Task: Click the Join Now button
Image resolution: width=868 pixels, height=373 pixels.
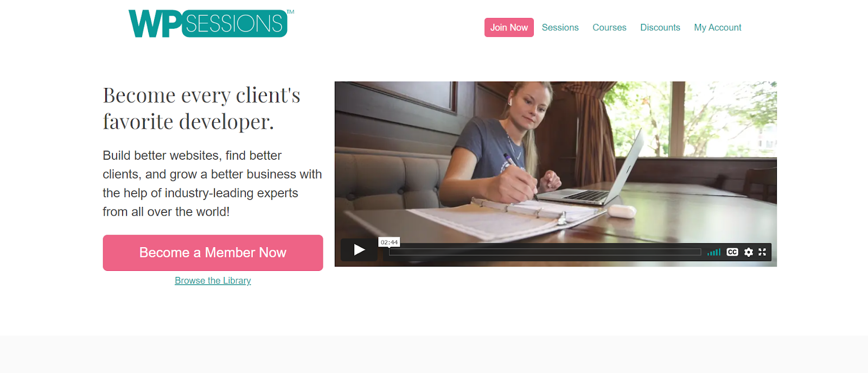Action: 509,27
